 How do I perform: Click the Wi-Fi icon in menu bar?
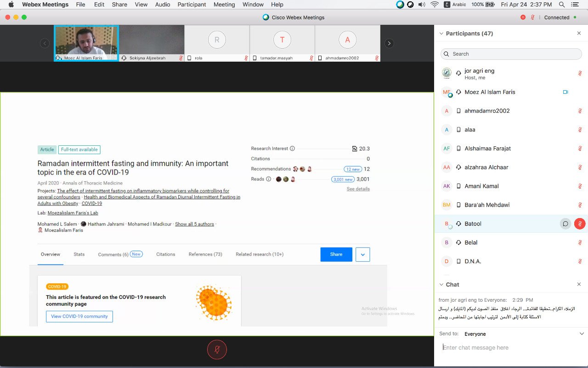434,5
